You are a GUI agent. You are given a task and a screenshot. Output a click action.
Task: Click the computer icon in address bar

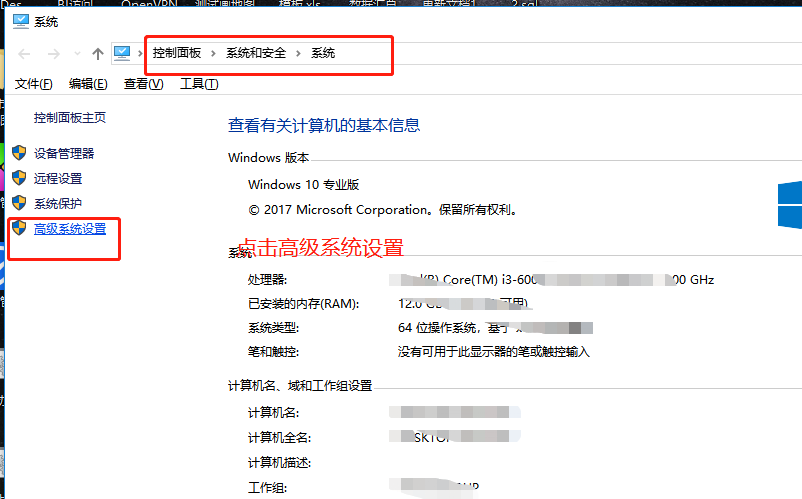click(122, 53)
